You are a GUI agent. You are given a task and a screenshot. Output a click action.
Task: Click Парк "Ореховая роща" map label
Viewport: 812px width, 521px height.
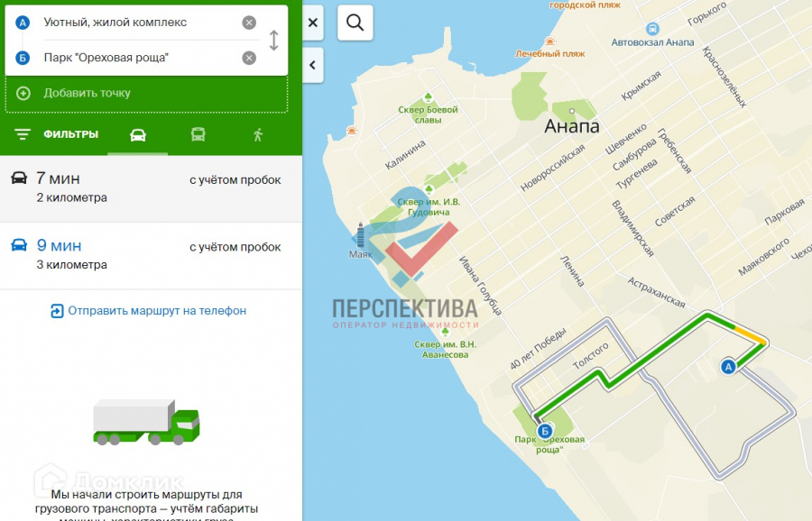[x=549, y=444]
